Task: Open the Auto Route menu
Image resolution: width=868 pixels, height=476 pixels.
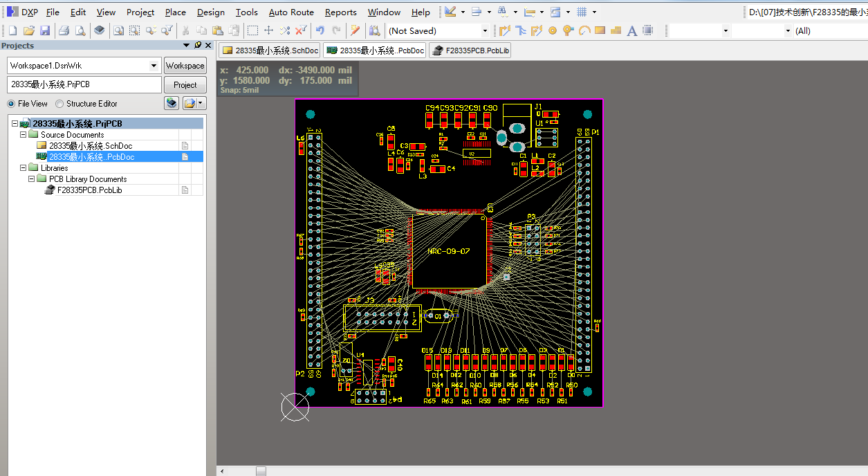Action: (291, 12)
